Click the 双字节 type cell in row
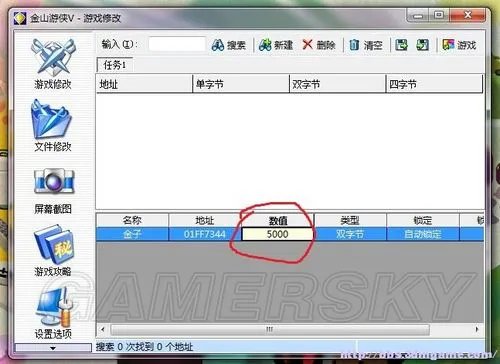The height and width of the screenshot is (364, 500). 350,234
